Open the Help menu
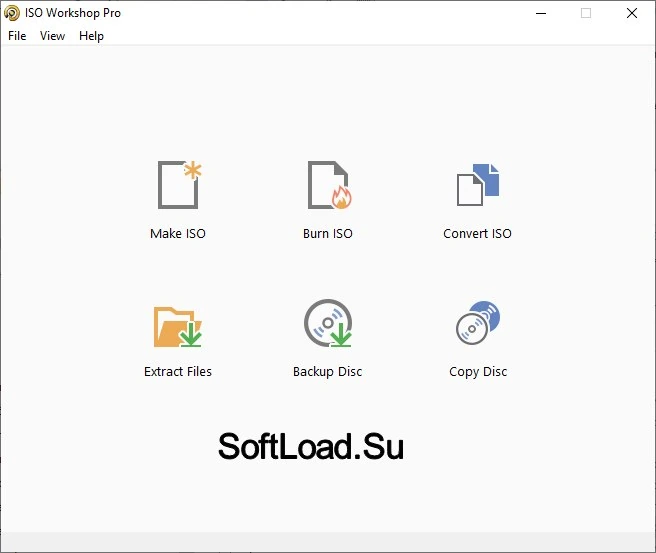This screenshot has height=553, width=656. [91, 36]
